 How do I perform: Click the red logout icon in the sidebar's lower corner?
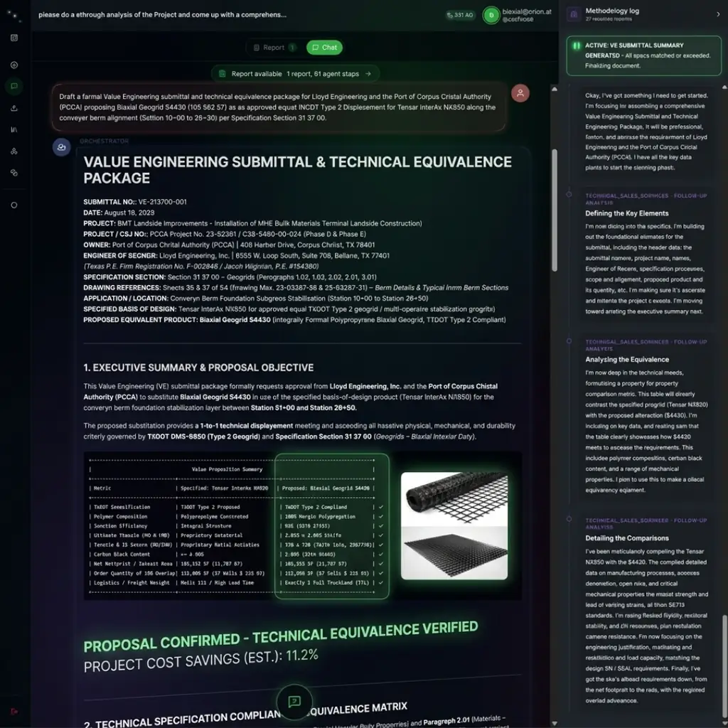click(14, 711)
